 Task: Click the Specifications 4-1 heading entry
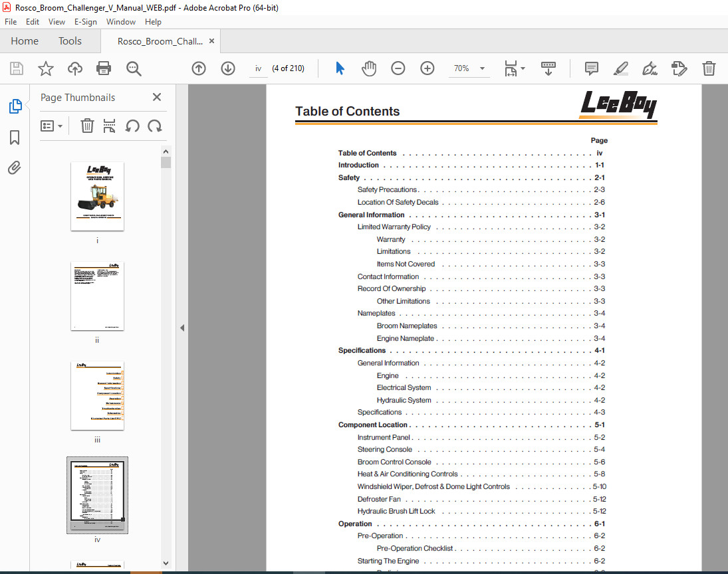471,350
